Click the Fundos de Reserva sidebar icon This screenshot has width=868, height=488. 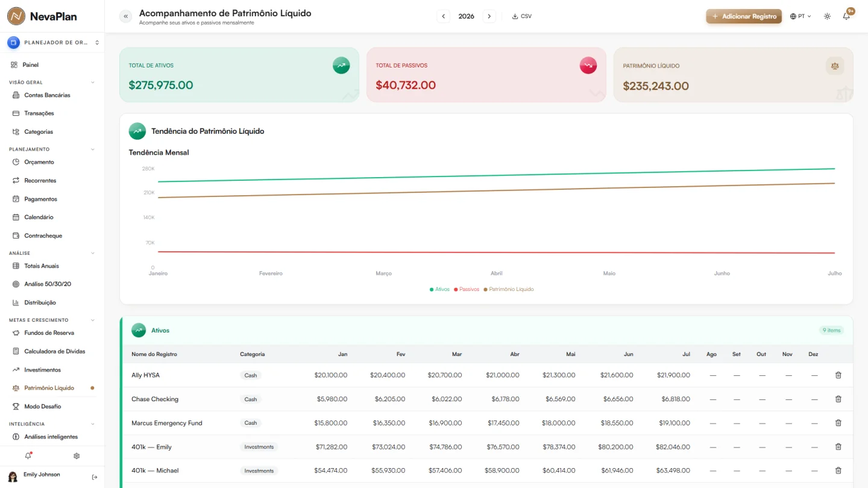coord(16,333)
